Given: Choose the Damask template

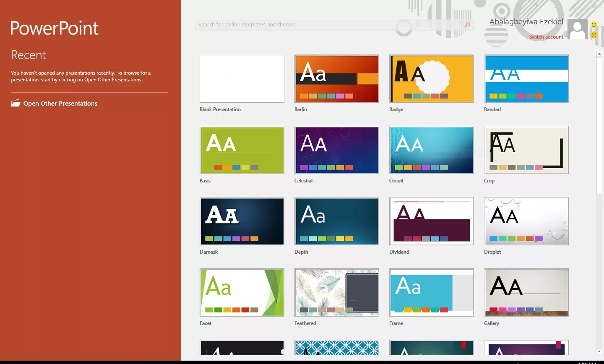Looking at the screenshot, I should point(242,221).
